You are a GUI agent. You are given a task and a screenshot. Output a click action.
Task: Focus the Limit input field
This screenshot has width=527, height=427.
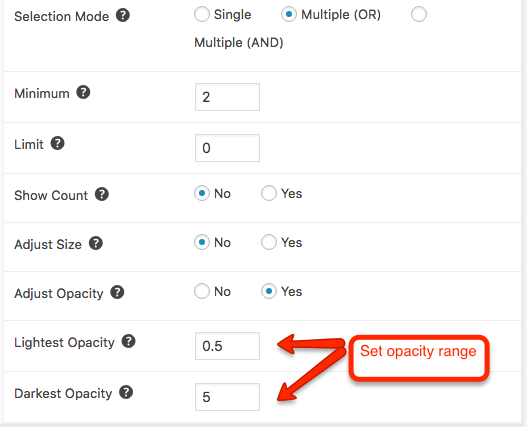[x=227, y=148]
